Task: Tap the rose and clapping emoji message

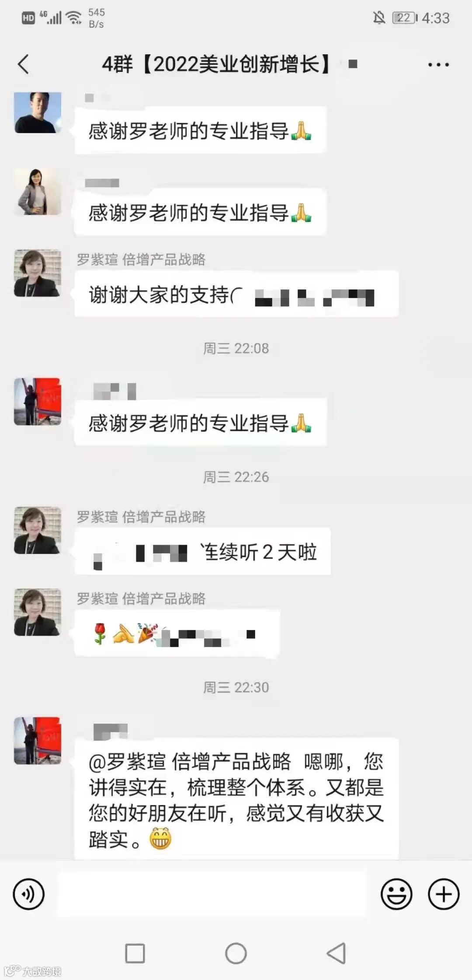Action: pos(177,633)
